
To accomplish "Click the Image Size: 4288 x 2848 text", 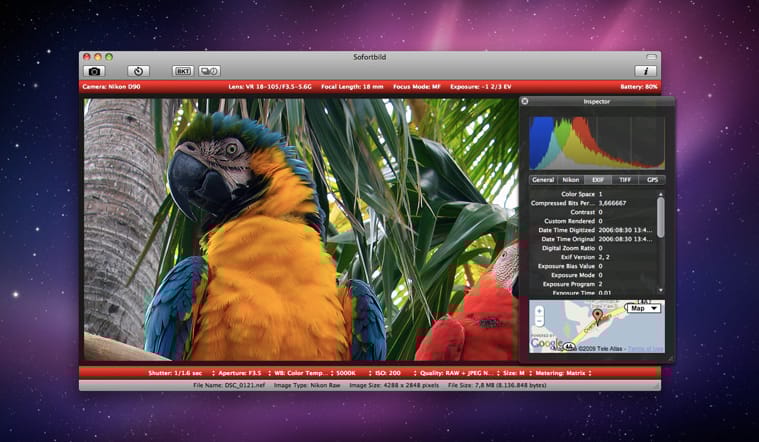I will [394, 385].
